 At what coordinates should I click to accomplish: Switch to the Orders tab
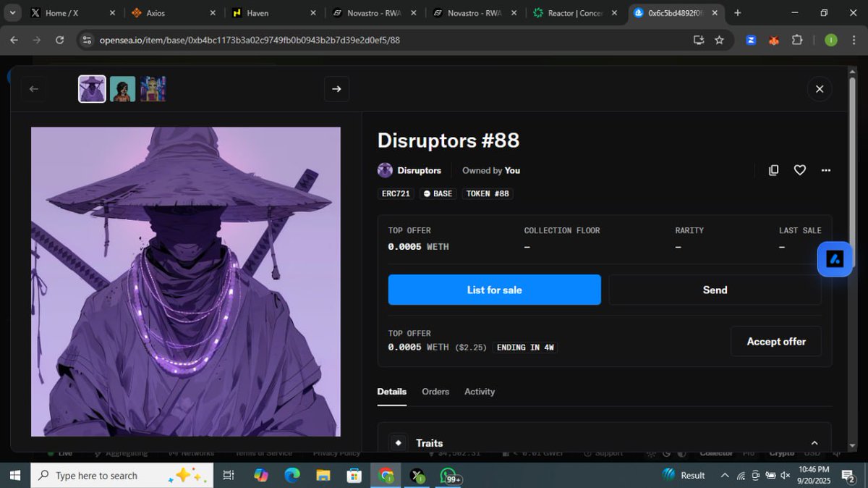435,392
